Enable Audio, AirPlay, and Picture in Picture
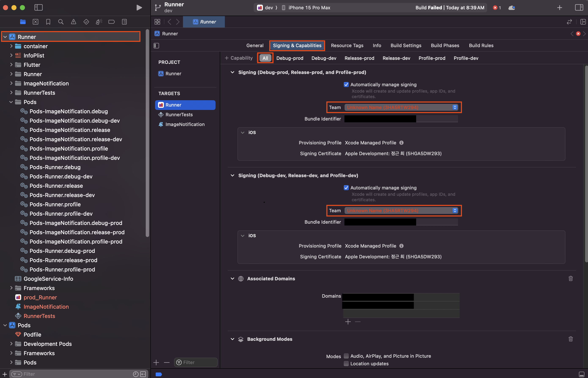The width and height of the screenshot is (588, 378). (x=346, y=356)
